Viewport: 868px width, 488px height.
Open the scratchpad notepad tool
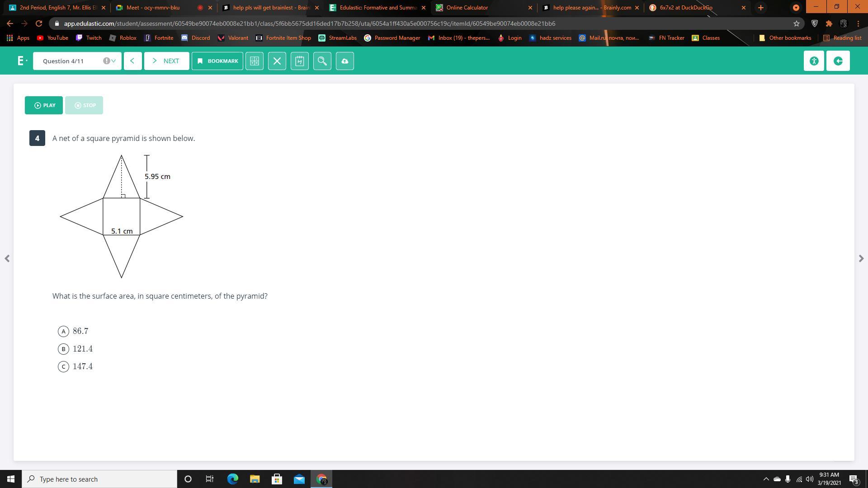pyautogui.click(x=300, y=61)
